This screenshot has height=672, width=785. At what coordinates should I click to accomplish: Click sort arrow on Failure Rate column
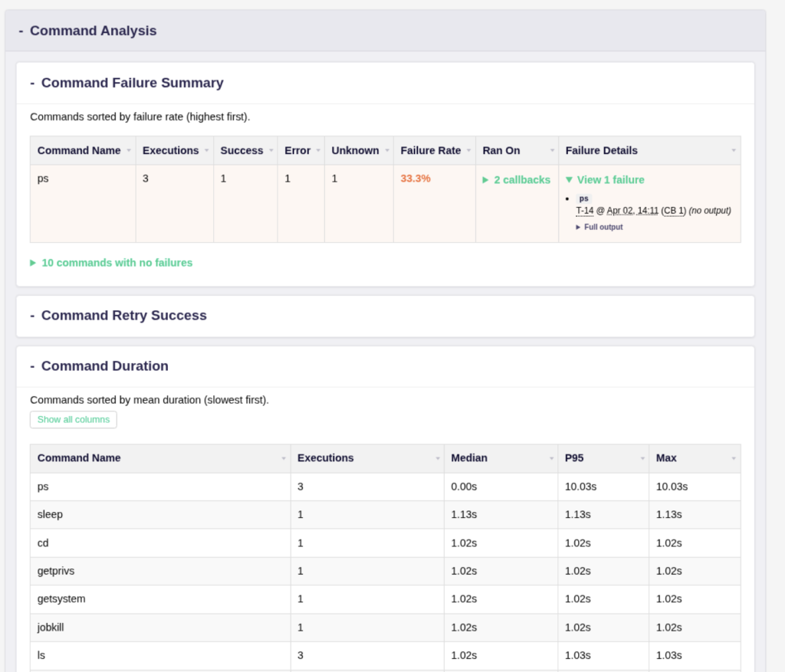tap(468, 151)
